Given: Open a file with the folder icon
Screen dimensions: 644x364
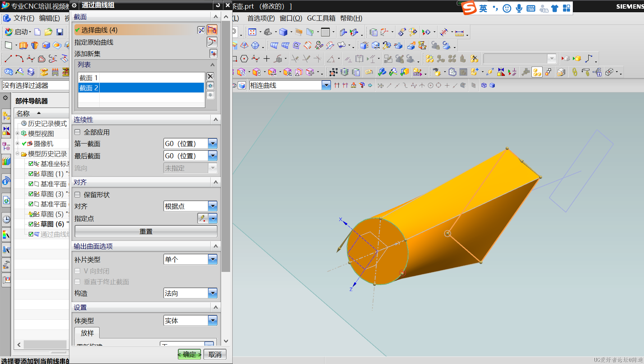Looking at the screenshot, I should point(49,32).
